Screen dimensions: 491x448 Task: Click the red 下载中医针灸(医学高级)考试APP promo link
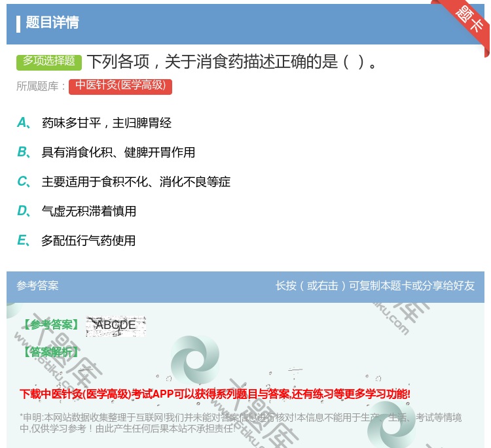[x=215, y=394]
